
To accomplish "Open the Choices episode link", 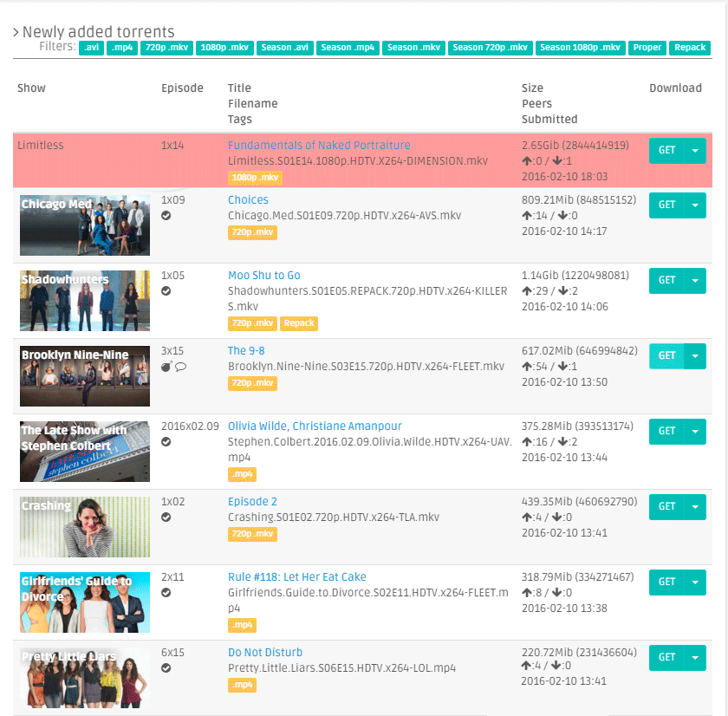I will pos(248,199).
